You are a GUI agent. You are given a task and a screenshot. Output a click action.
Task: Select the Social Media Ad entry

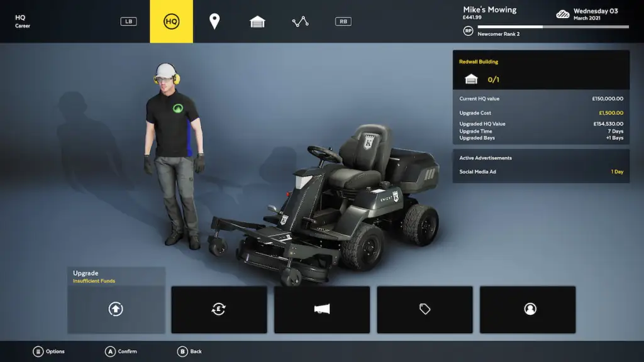coord(541,172)
